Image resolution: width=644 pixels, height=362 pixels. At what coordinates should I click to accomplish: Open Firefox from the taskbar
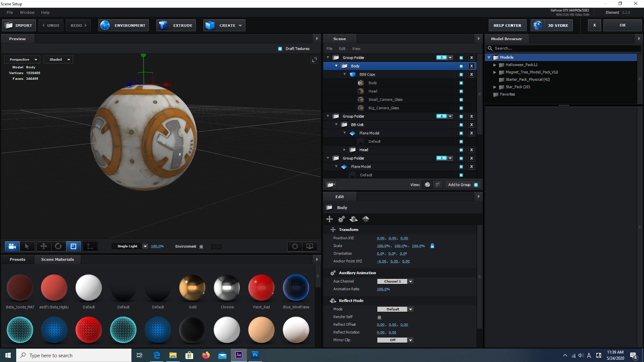206,355
